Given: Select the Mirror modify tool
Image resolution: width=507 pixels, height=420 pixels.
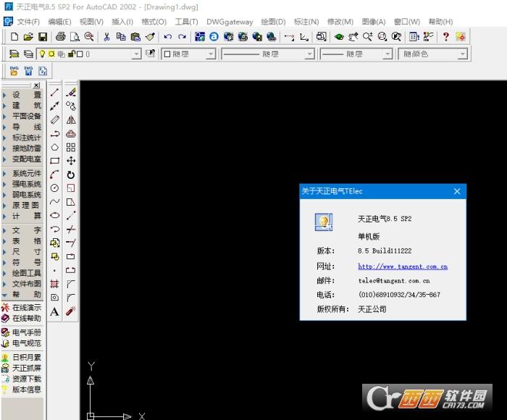Looking at the screenshot, I should (71, 120).
